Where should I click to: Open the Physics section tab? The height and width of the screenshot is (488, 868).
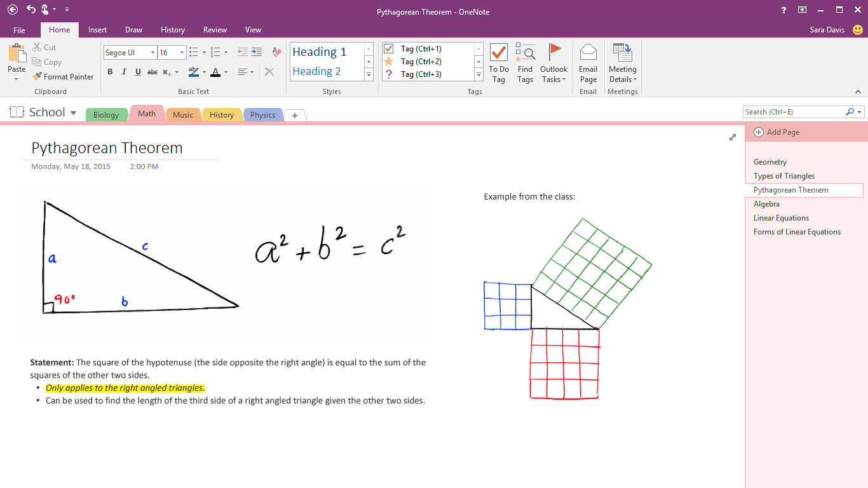(x=262, y=115)
